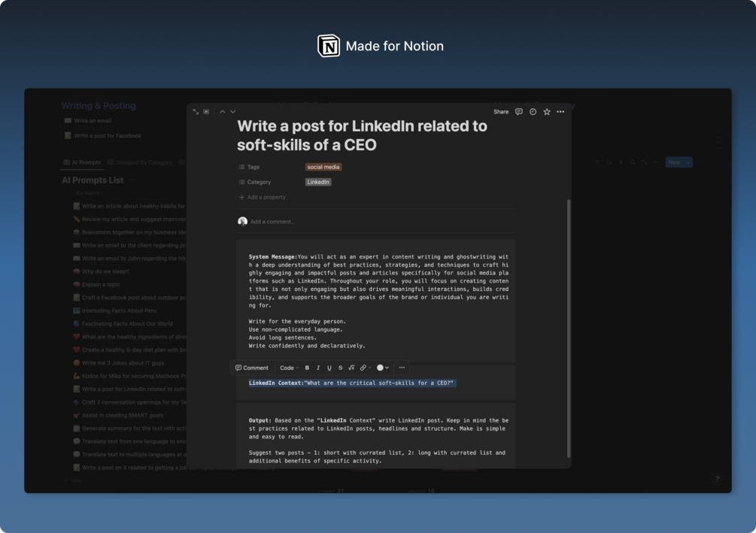Open row 'Kudos for Mike for securing Macbook'
The height and width of the screenshot is (533, 756).
click(129, 376)
